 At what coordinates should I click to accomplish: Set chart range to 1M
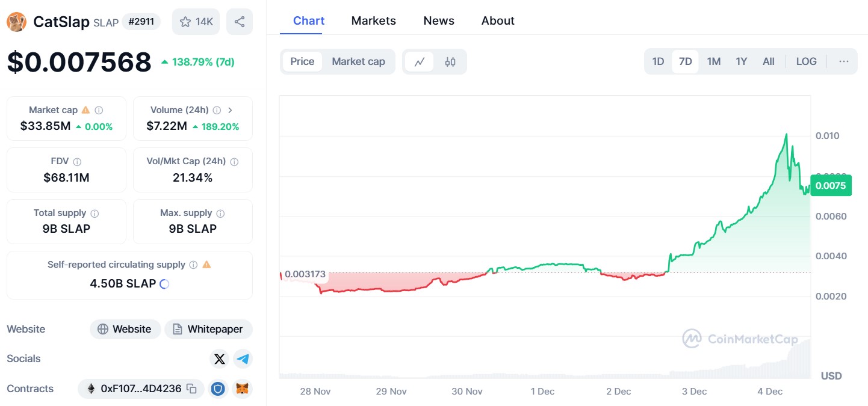click(x=714, y=61)
